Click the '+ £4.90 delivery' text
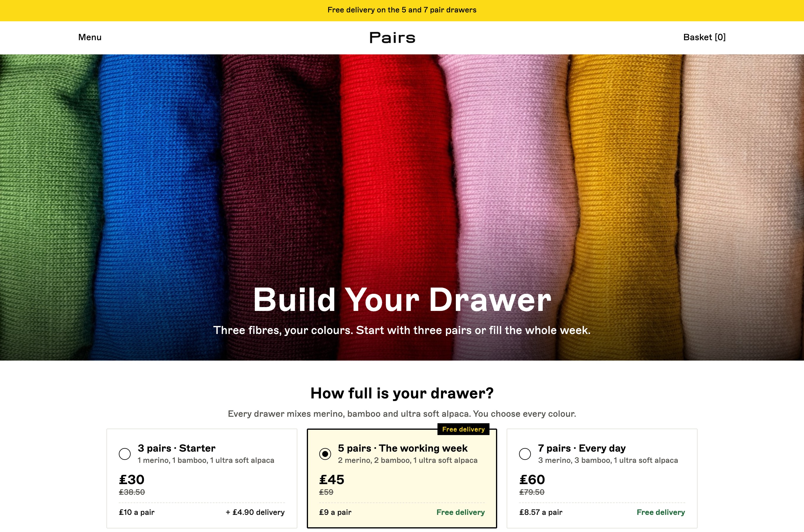The height and width of the screenshot is (532, 804). (x=255, y=512)
